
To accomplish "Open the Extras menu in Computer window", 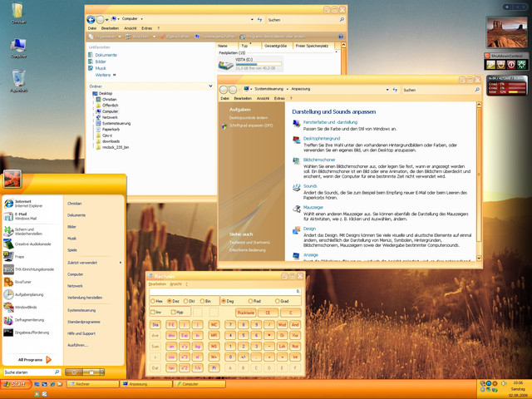I will [x=146, y=28].
